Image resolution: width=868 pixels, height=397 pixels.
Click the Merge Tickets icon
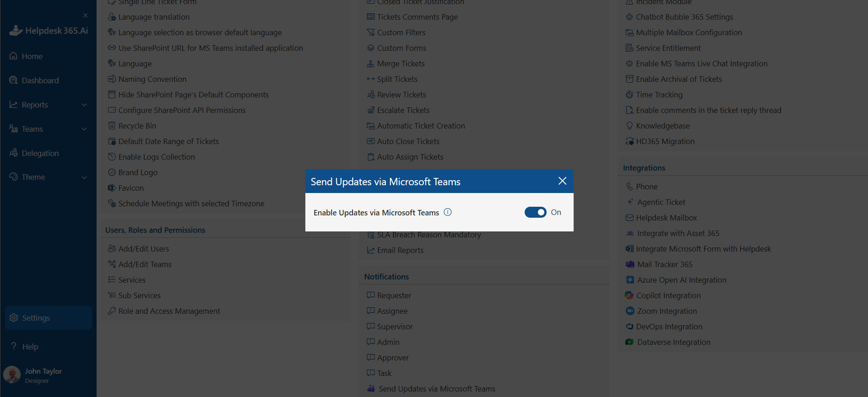coord(371,63)
